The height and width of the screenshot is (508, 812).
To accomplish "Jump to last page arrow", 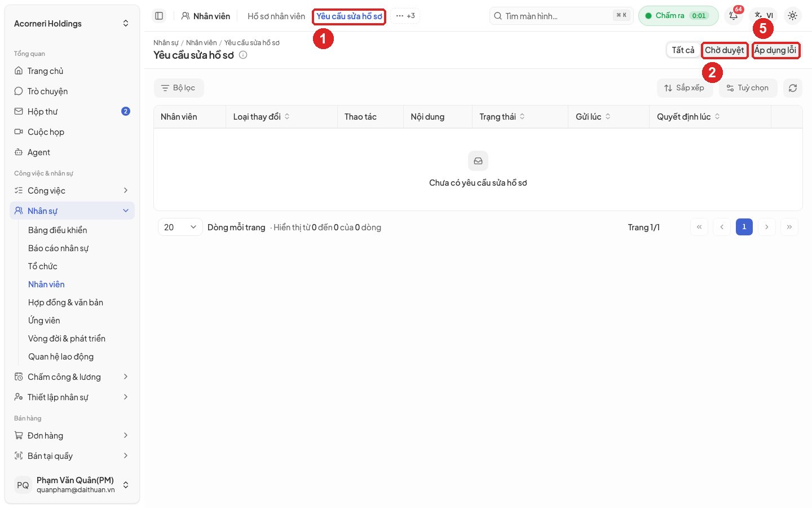I will [x=789, y=227].
